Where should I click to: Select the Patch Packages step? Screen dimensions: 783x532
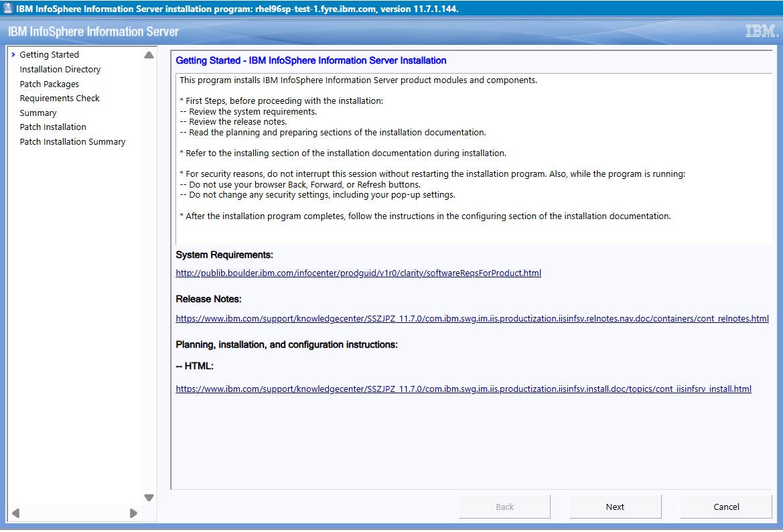(50, 84)
